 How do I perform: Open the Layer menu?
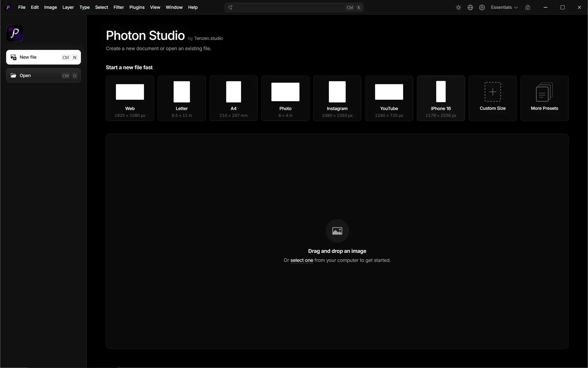click(68, 7)
